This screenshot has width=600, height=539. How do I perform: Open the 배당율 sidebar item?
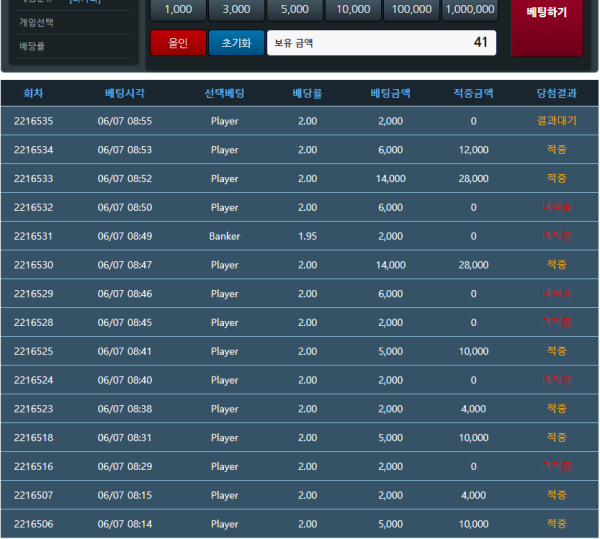[x=33, y=46]
